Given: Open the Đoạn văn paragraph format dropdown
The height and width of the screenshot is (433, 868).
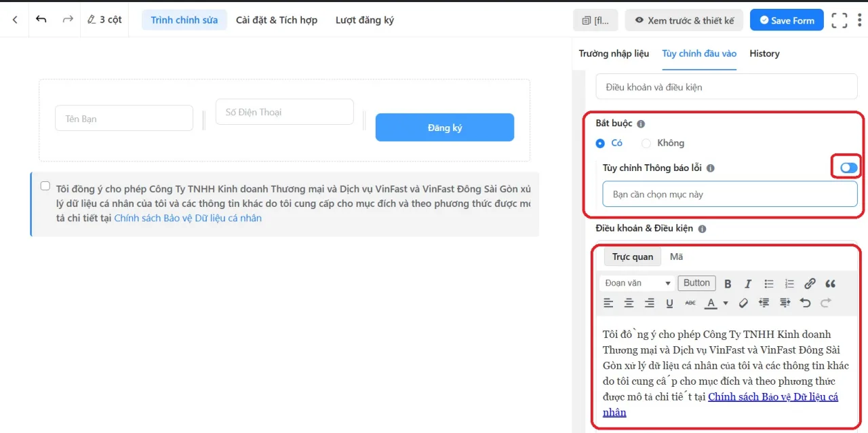Looking at the screenshot, I should pyautogui.click(x=637, y=283).
